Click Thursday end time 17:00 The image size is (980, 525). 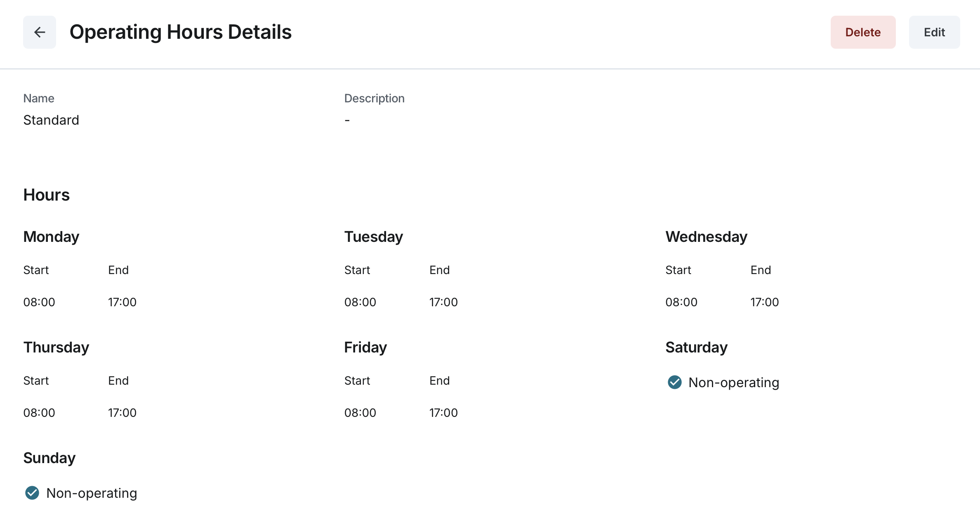click(x=122, y=413)
